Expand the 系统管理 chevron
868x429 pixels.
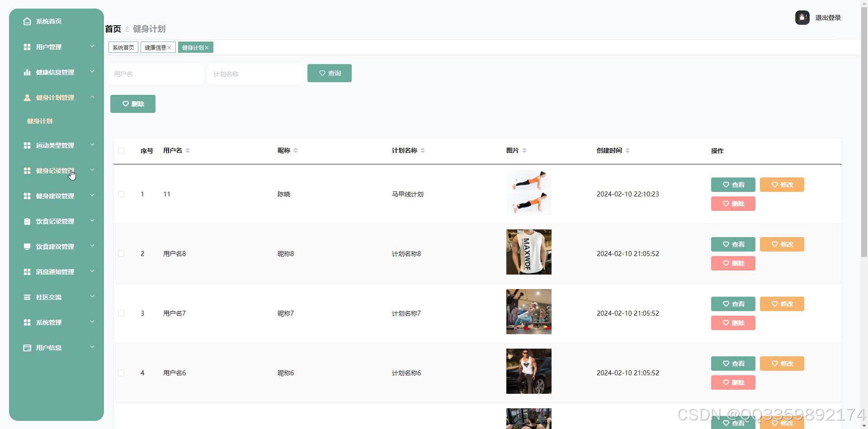click(x=92, y=322)
